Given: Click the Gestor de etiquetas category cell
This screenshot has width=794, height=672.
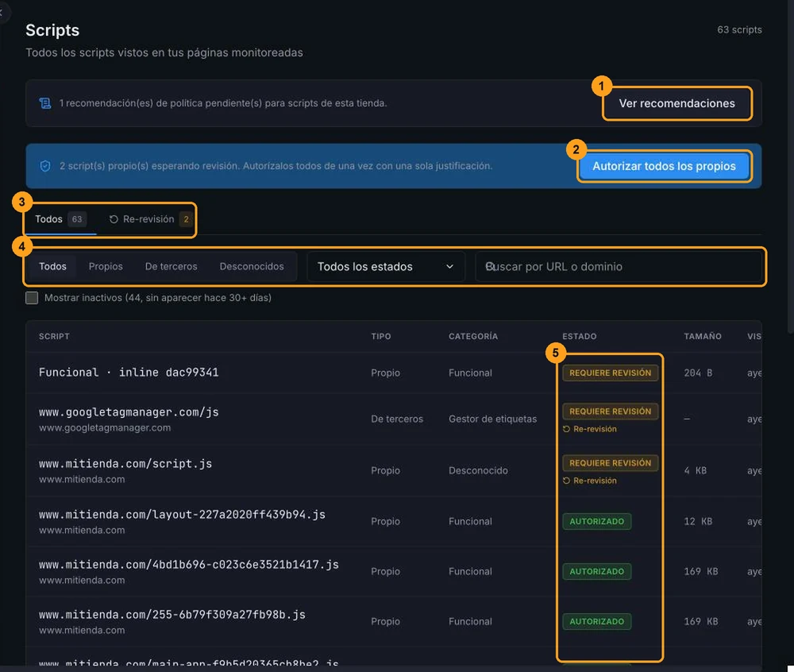Looking at the screenshot, I should (492, 419).
